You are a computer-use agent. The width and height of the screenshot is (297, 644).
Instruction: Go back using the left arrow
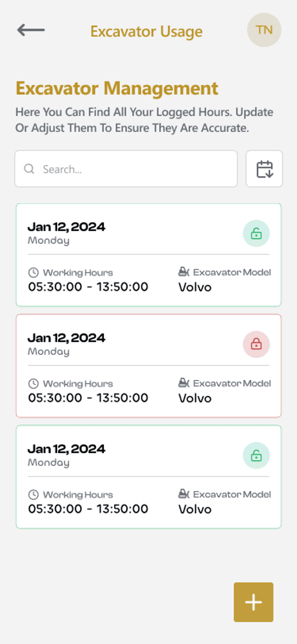click(x=31, y=30)
